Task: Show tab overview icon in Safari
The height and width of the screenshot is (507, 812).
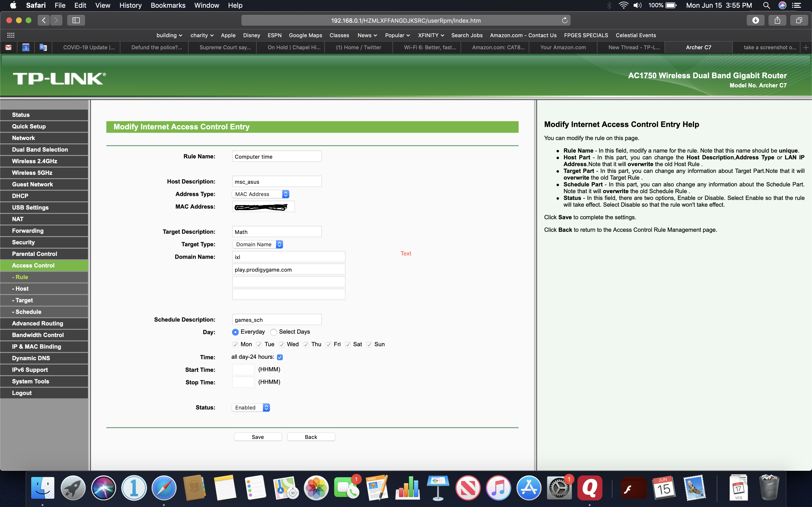Action: tap(799, 21)
